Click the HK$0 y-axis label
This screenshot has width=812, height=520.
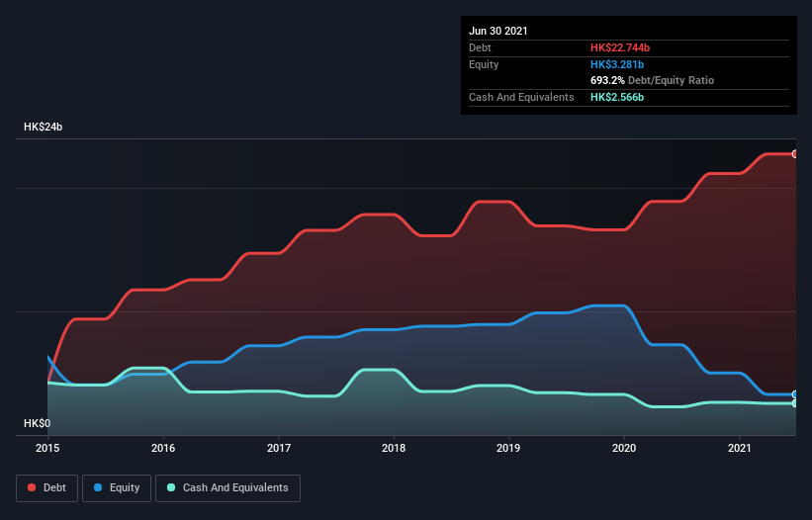[38, 423]
